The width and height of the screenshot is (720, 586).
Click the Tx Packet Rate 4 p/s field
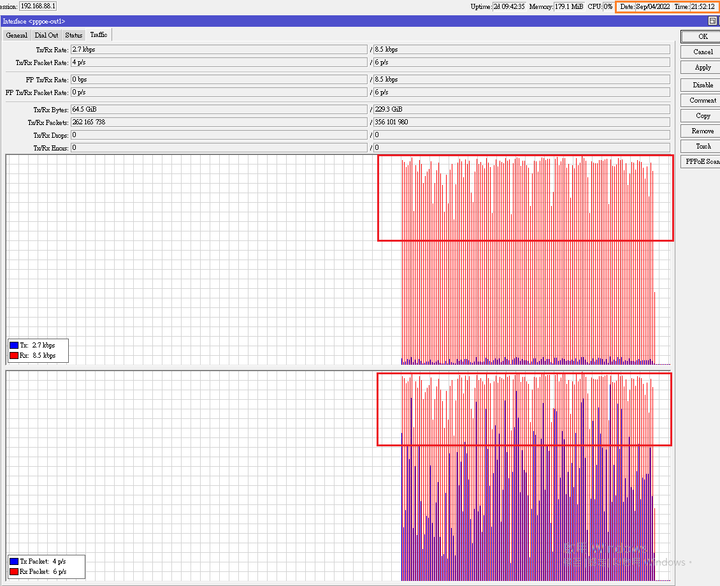click(219, 62)
